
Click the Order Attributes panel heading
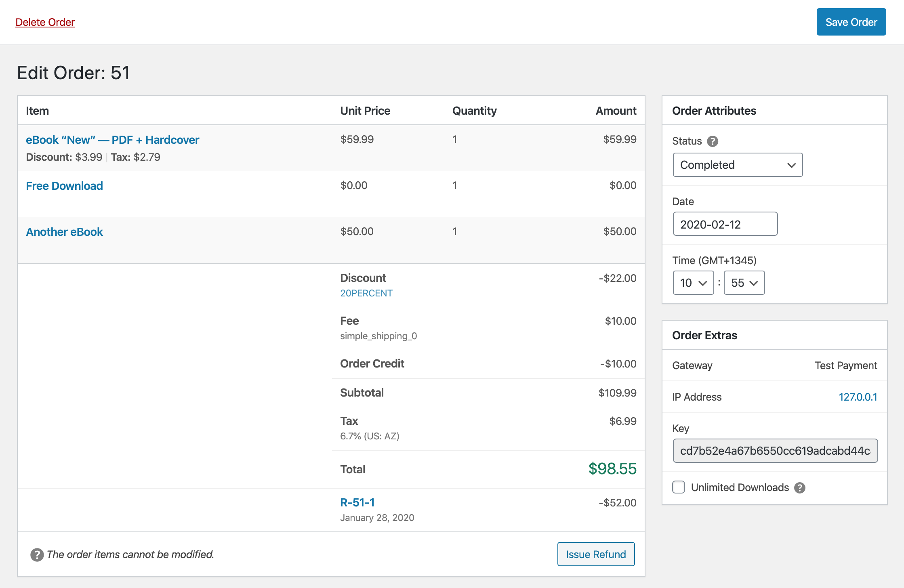point(714,111)
